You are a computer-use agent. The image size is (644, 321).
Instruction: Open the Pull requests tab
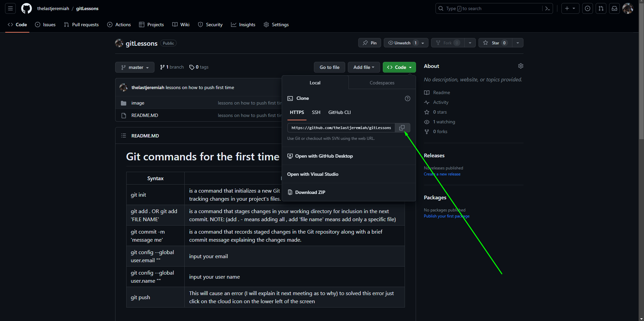pyautogui.click(x=81, y=25)
